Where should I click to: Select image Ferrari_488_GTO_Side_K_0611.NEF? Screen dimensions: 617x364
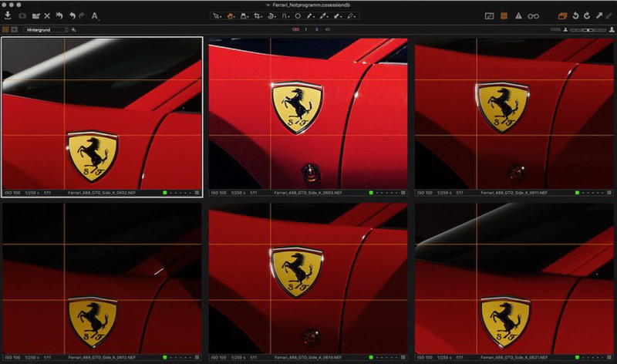[514, 113]
